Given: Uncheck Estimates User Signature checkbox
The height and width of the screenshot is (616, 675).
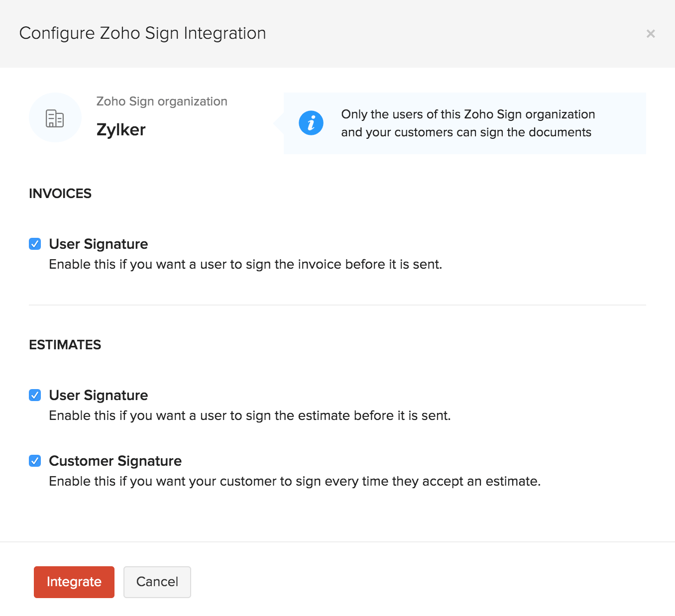Looking at the screenshot, I should [x=35, y=395].
